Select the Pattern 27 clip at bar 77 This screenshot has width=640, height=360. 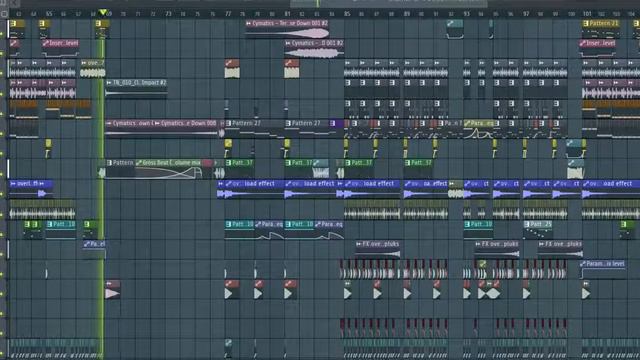pyautogui.click(x=254, y=128)
